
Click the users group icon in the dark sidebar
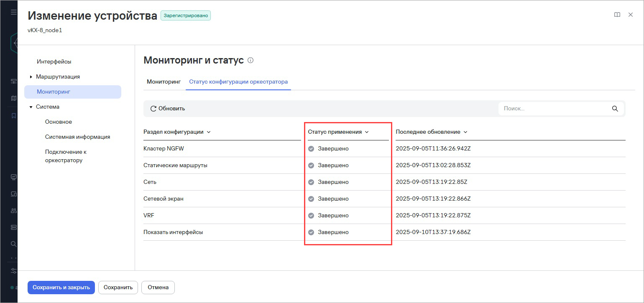coord(13,211)
